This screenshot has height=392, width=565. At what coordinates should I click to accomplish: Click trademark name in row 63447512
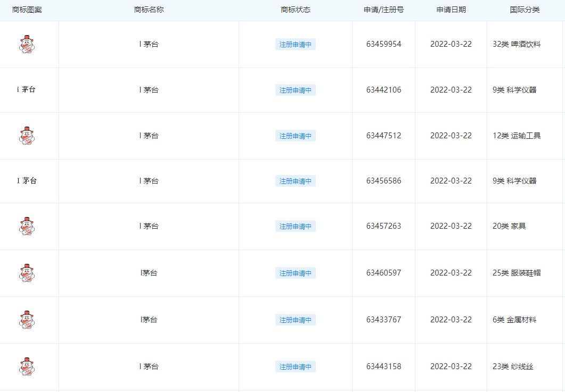(x=149, y=135)
